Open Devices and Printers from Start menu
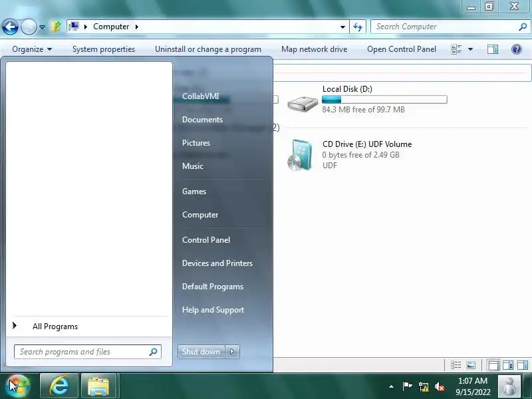The width and height of the screenshot is (532, 399). pyautogui.click(x=217, y=263)
